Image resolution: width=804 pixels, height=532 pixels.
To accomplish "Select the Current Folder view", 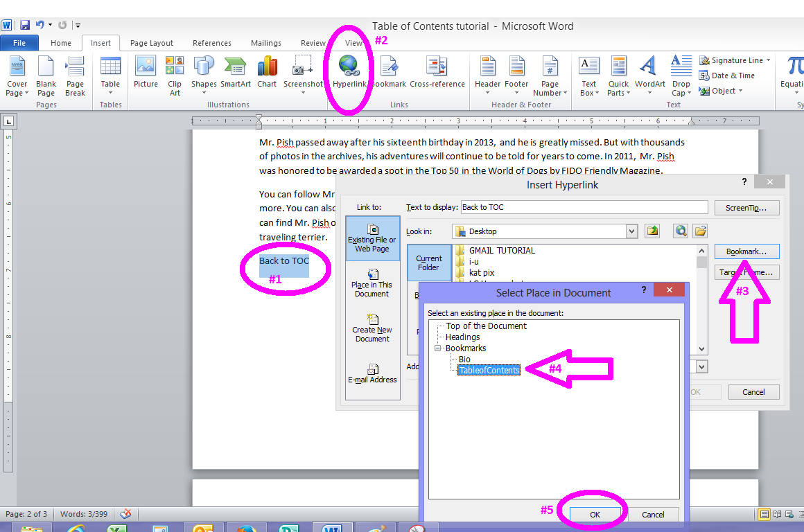I will 429,263.
